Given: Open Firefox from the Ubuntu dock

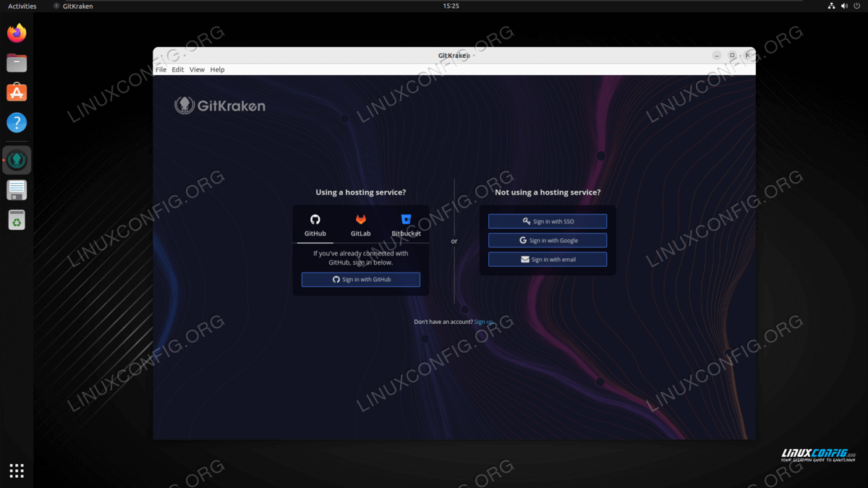Looking at the screenshot, I should coord(17,33).
